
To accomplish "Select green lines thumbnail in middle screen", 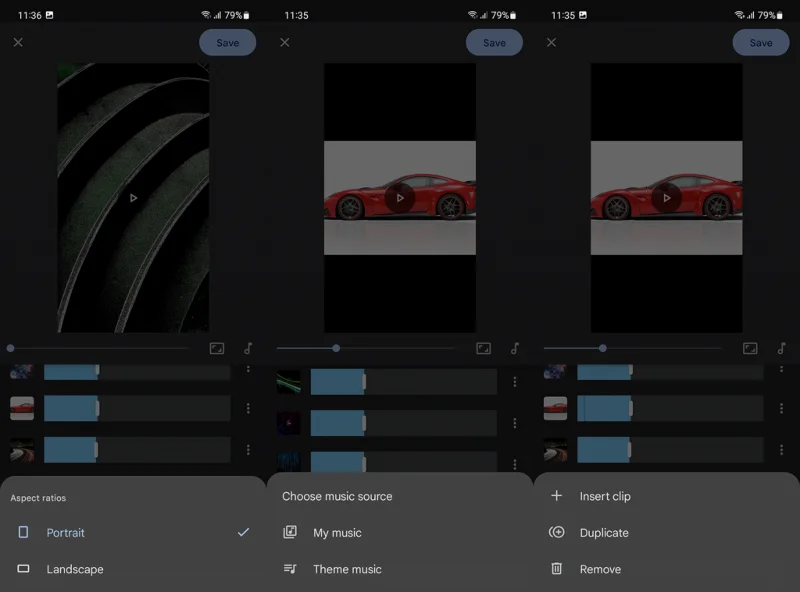I will (289, 382).
